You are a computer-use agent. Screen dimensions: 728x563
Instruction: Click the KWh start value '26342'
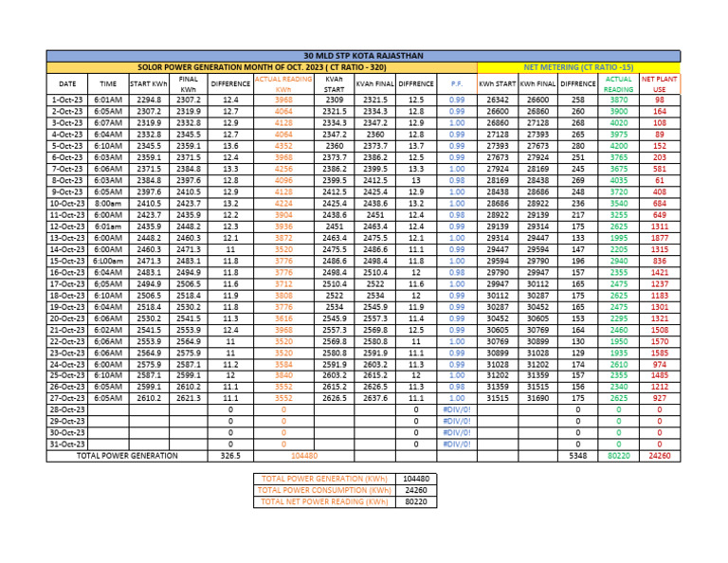[498, 100]
